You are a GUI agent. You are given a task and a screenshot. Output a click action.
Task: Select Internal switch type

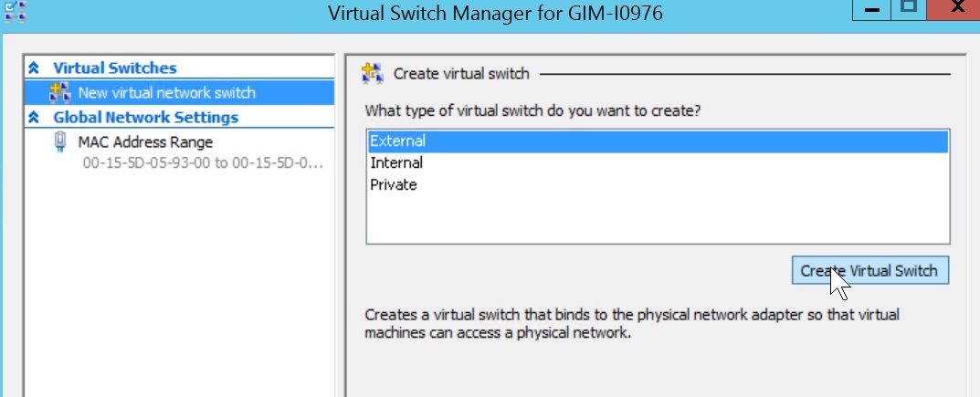pos(396,163)
